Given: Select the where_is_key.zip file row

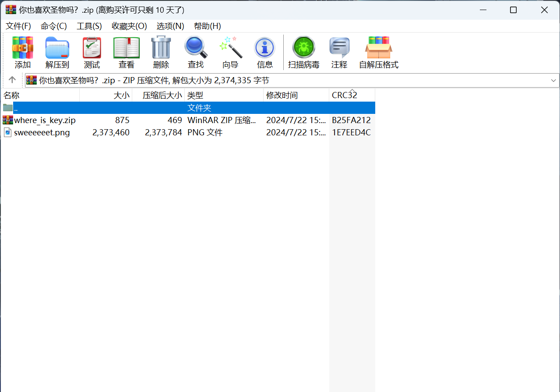Looking at the screenshot, I should click(188, 120).
